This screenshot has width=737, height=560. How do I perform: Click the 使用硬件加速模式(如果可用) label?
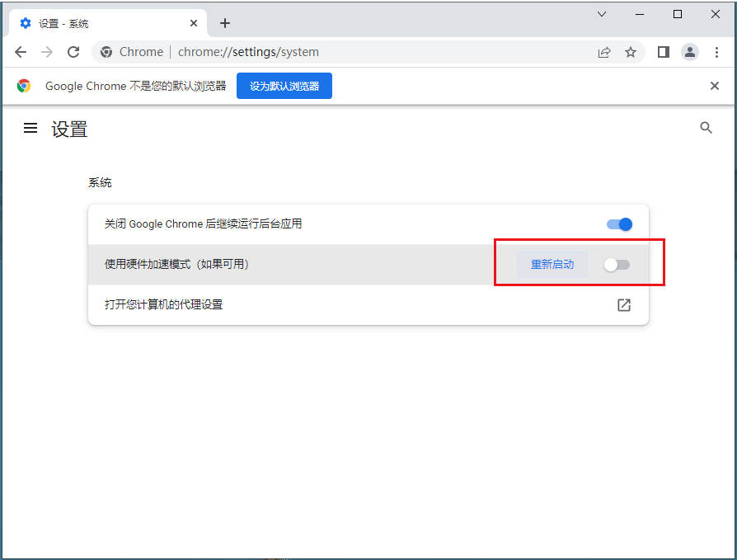click(x=176, y=264)
